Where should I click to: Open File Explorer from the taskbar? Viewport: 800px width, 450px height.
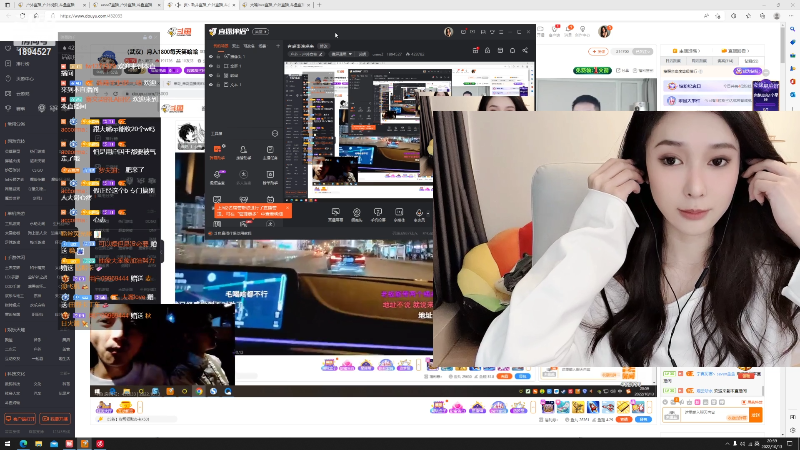[38, 444]
